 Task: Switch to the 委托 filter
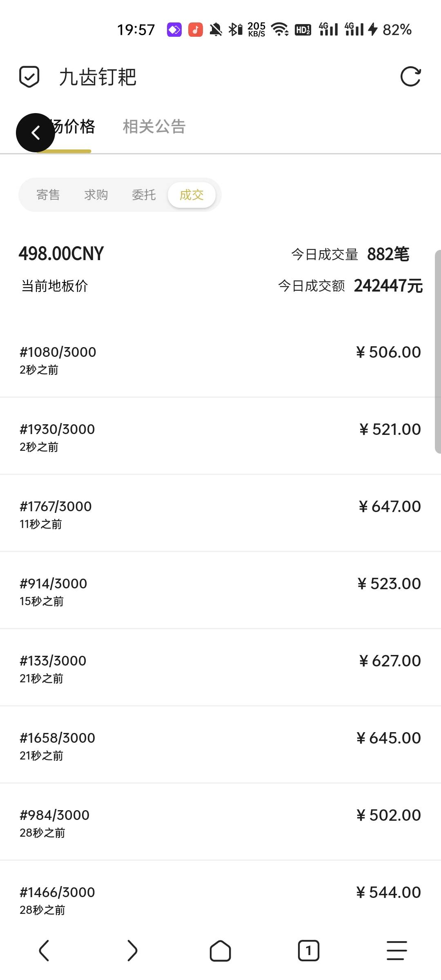(x=144, y=195)
